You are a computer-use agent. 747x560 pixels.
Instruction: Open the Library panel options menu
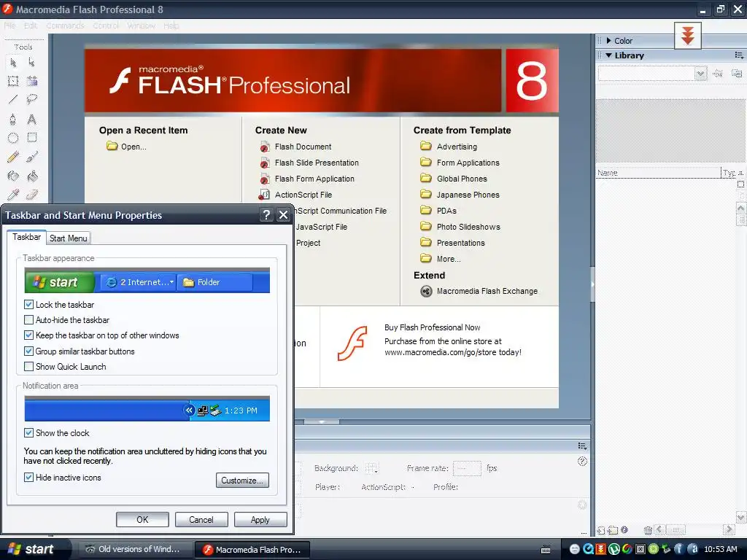coord(739,55)
